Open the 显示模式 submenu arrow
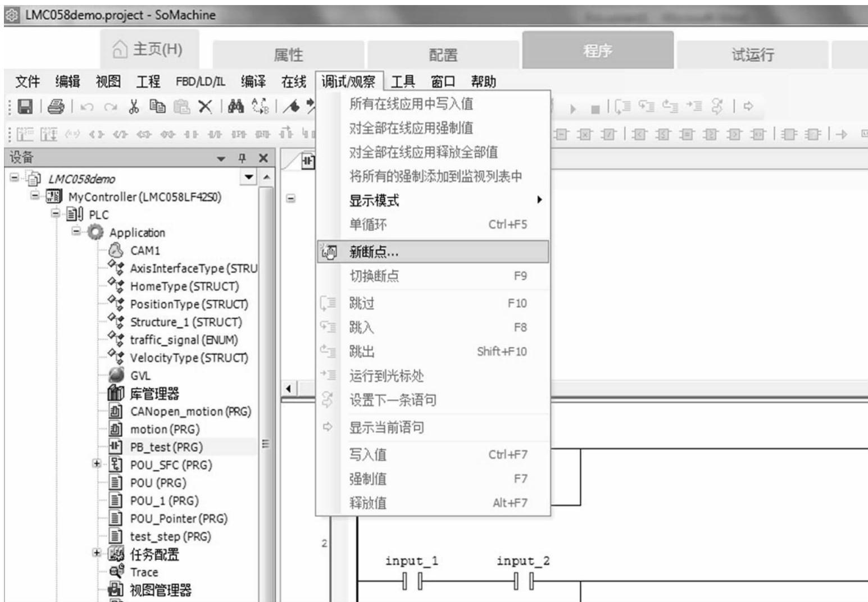 pos(539,200)
